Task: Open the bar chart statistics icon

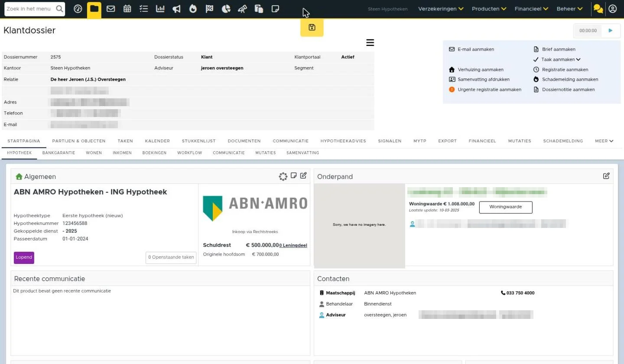Action: tap(160, 9)
